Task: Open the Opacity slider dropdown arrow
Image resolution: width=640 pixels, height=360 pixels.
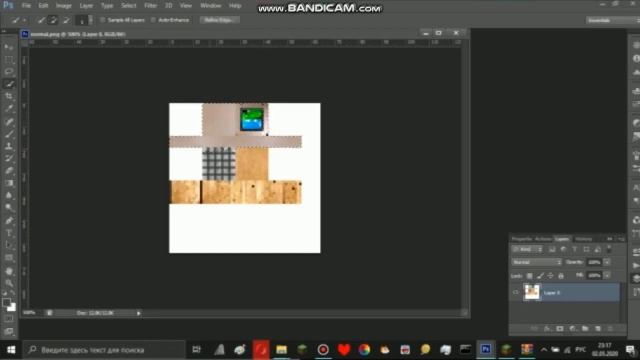Action: tap(607, 262)
